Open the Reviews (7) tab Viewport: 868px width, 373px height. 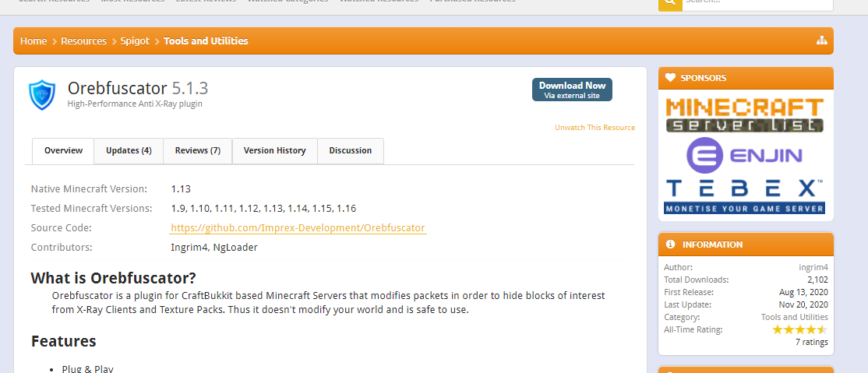(198, 150)
